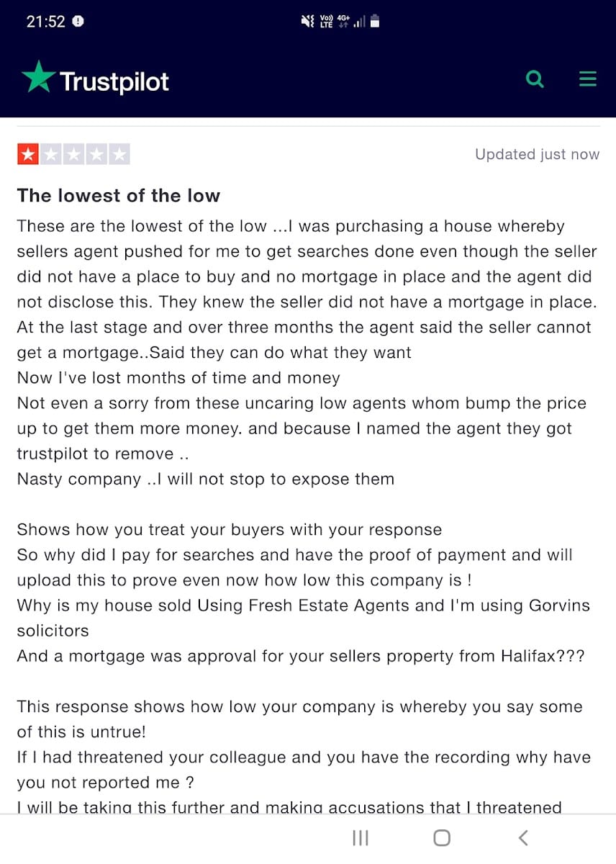Screen dimensions: 616x864
Task: Tap the muted sound status icon
Action: click(x=307, y=22)
